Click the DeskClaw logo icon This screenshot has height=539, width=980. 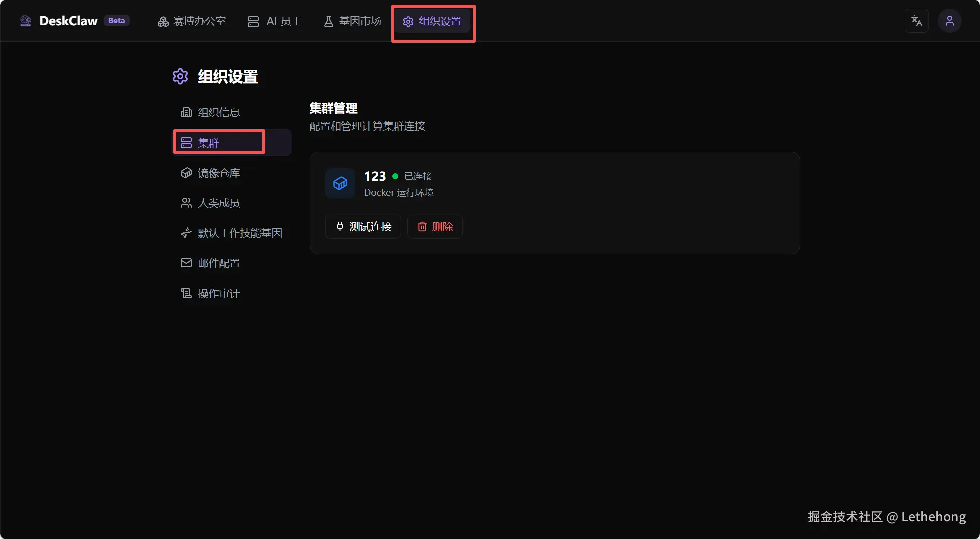pos(26,21)
